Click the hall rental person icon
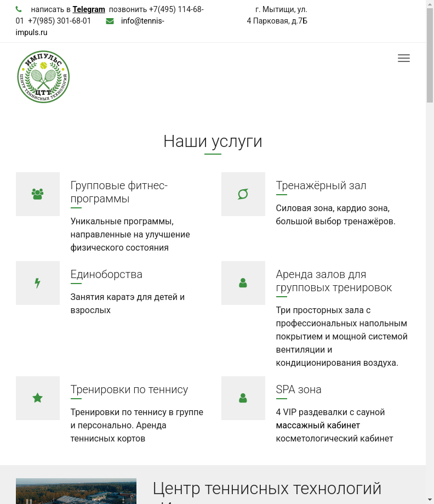 click(243, 283)
